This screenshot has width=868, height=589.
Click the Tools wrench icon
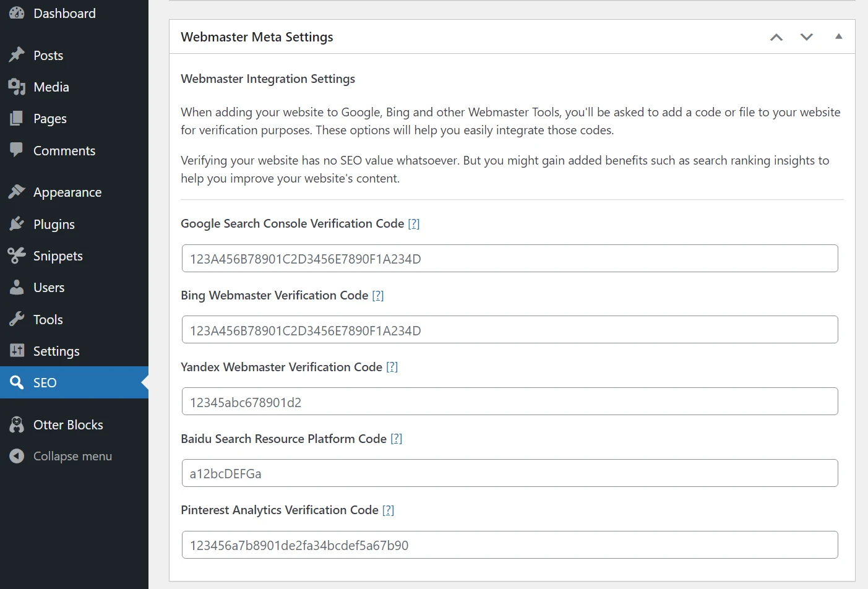click(17, 319)
